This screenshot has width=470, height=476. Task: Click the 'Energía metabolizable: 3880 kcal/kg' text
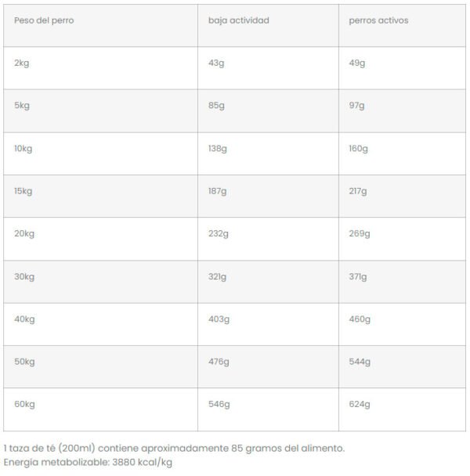coord(88,463)
